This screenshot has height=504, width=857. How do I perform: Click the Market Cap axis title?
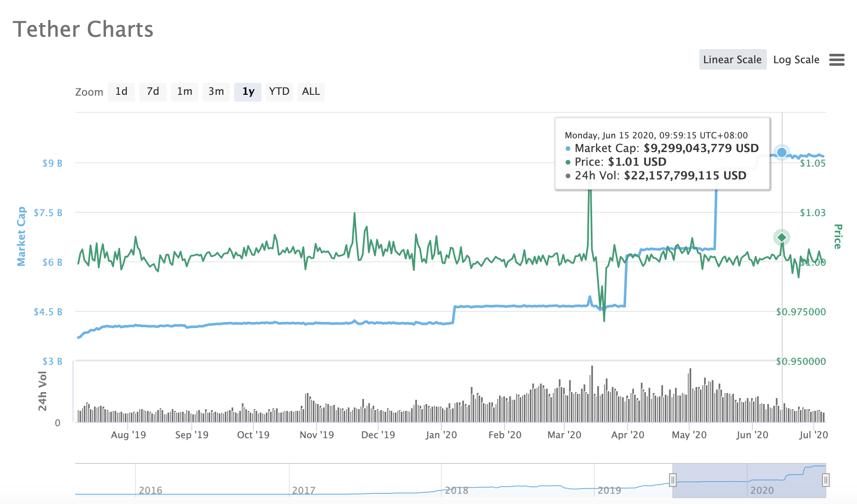pos(21,237)
